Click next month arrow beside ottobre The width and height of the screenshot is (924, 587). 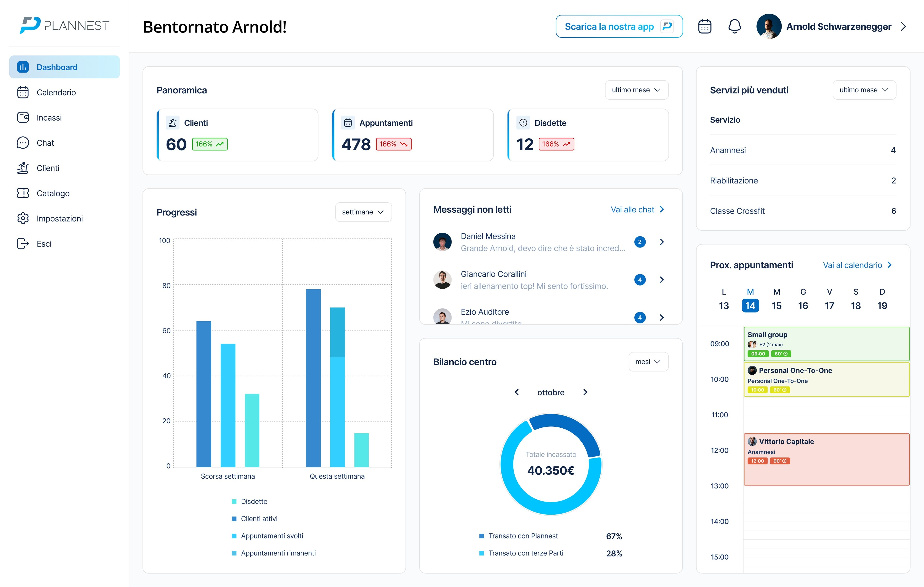(585, 392)
